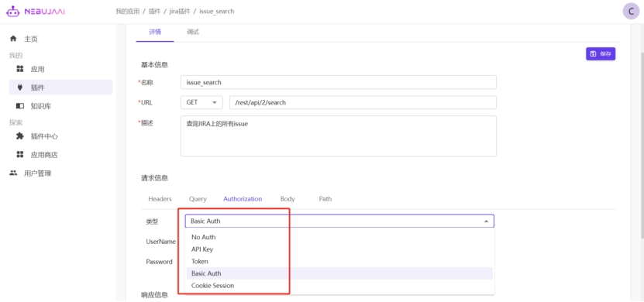
Task: Click the plug icon beside 插件
Action: click(19, 88)
